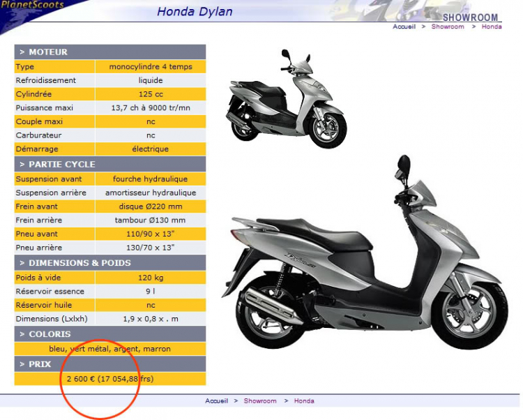Click the 'fourche hydraulique' value
This screenshot has height=420, width=523.
151,179
